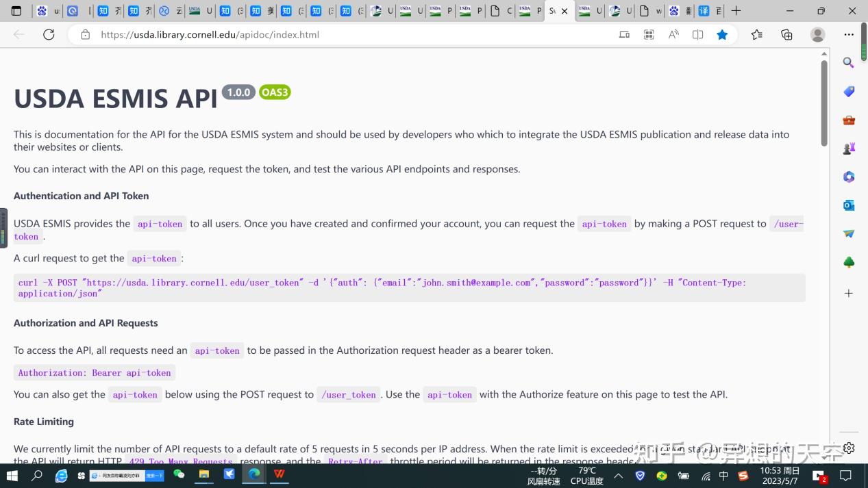Switch to the first Baidu tab
The width and height of the screenshot is (868, 488).
coord(49,11)
